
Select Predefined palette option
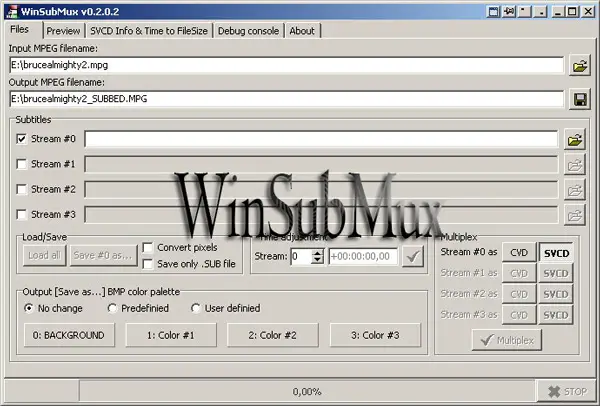coord(112,308)
